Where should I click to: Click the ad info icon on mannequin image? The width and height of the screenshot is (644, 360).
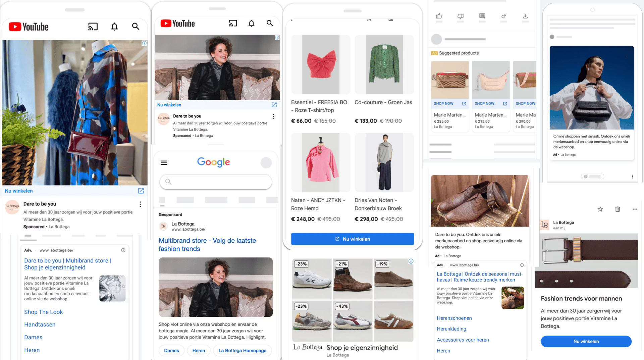point(144,43)
